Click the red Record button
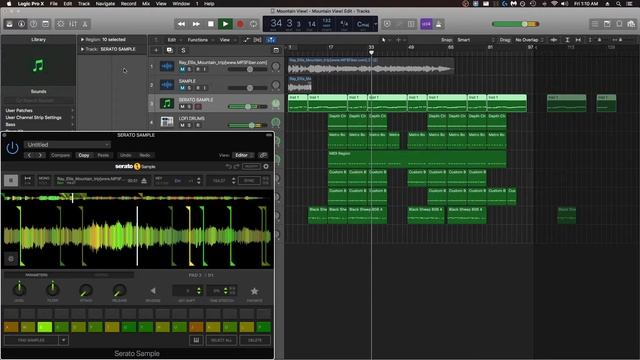640x360 pixels. (x=240, y=24)
